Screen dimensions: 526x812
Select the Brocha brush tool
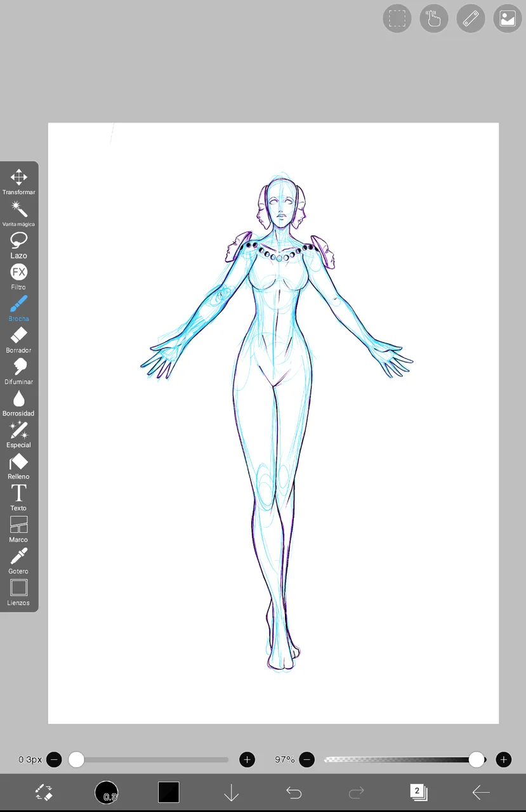pos(18,308)
